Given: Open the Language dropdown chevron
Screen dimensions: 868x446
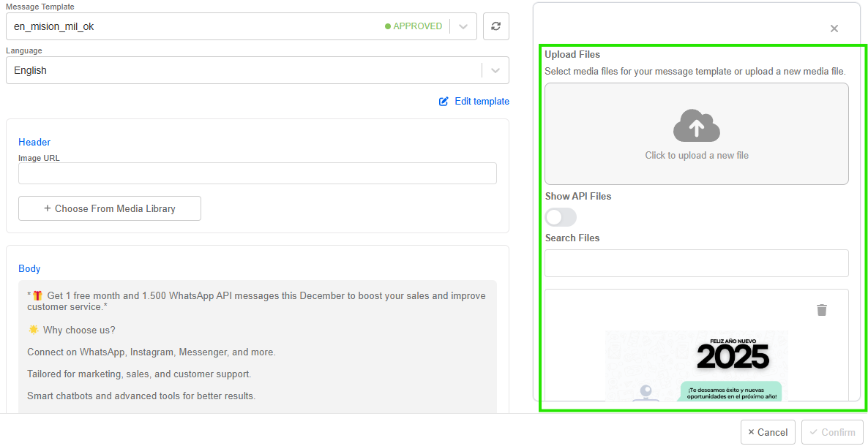Looking at the screenshot, I should pyautogui.click(x=495, y=70).
